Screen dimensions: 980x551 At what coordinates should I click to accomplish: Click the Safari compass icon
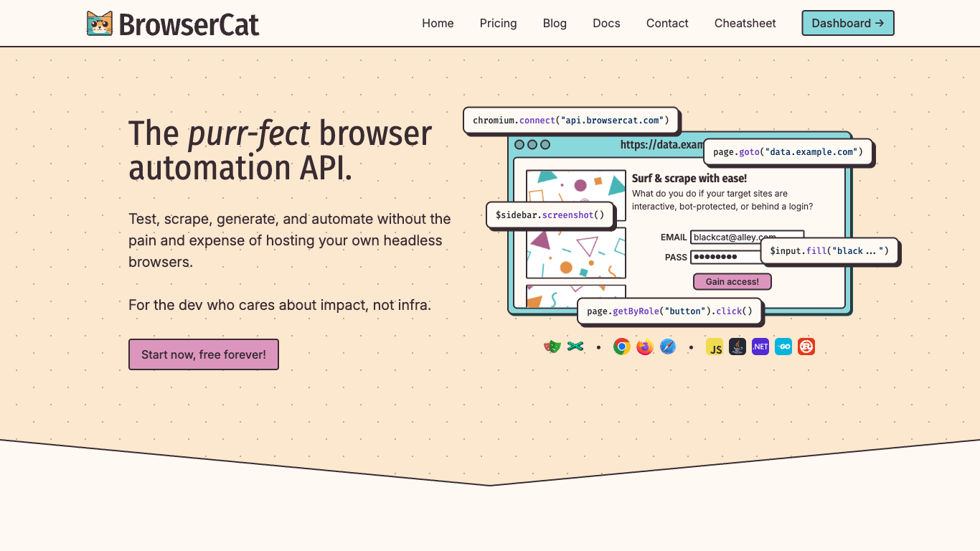(668, 347)
